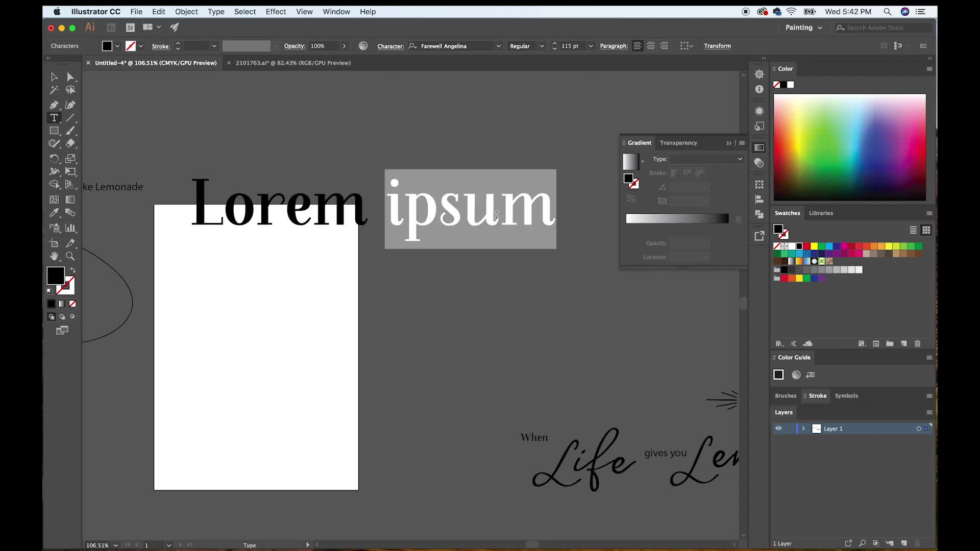Pick a color from the Color spectrum
The image size is (980, 551).
(x=849, y=147)
